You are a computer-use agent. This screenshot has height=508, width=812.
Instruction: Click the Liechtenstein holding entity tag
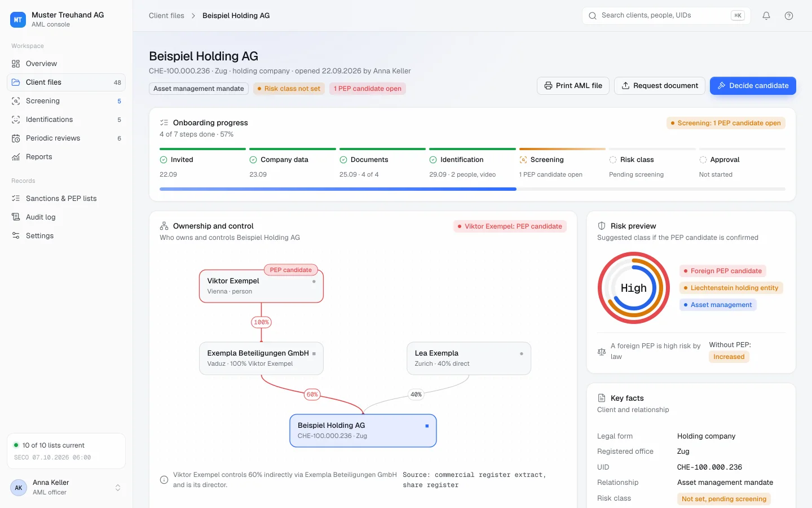[x=731, y=288]
